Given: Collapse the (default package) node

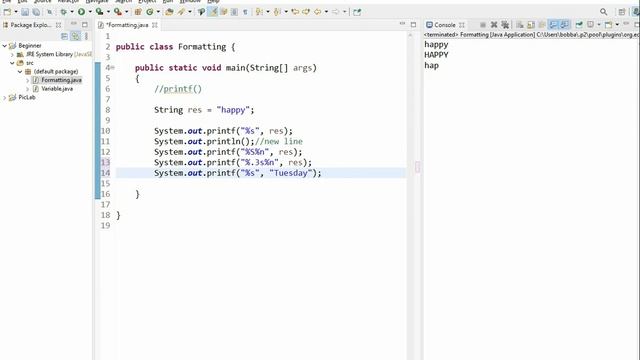Looking at the screenshot, I should click(20, 71).
